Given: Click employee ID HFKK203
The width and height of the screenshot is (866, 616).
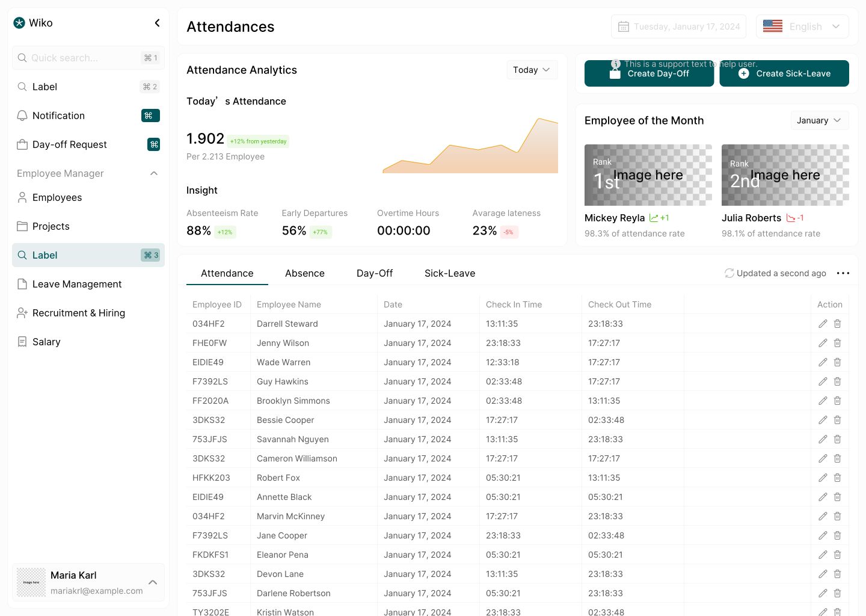Looking at the screenshot, I should (211, 478).
